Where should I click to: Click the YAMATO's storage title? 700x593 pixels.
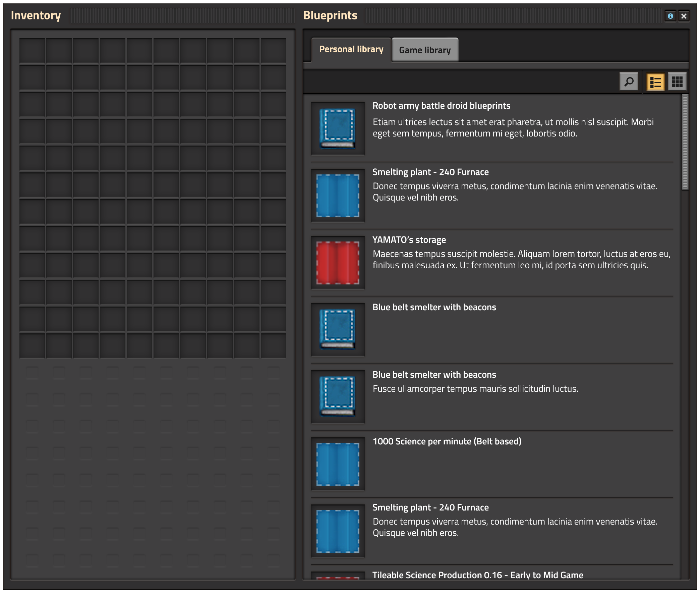pos(409,240)
